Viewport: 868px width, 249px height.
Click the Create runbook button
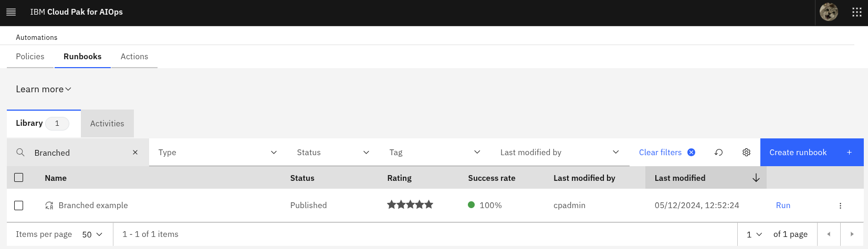tap(812, 153)
